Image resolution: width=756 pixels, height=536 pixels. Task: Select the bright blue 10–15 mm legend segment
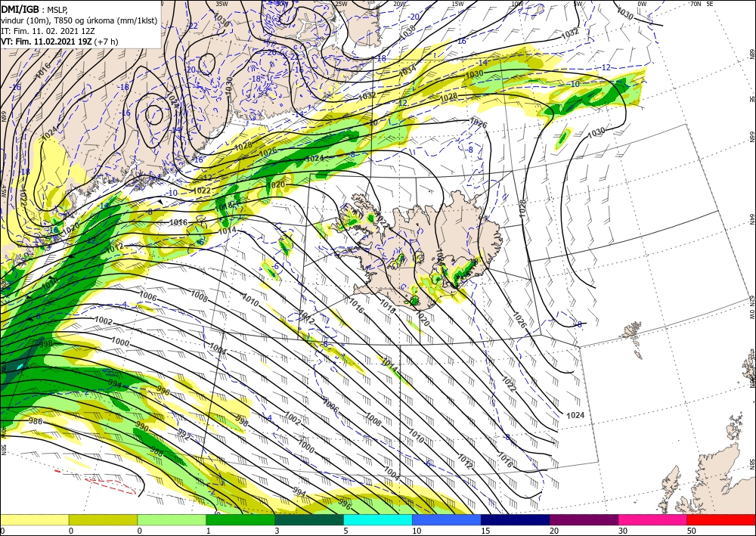coord(447,519)
